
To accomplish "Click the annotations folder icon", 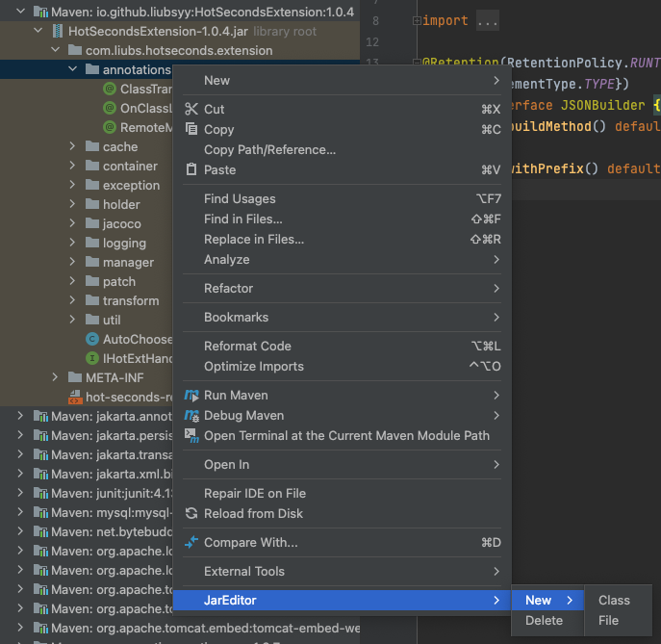I will [92, 69].
